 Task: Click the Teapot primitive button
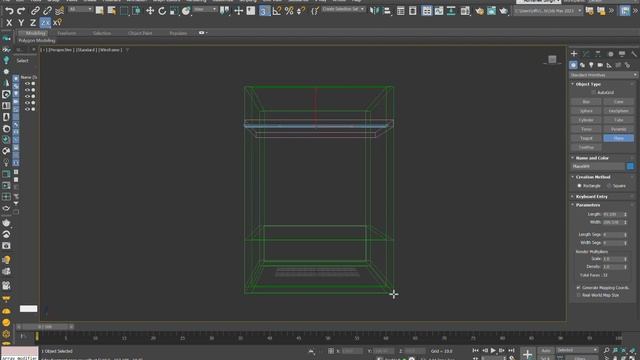click(586, 138)
